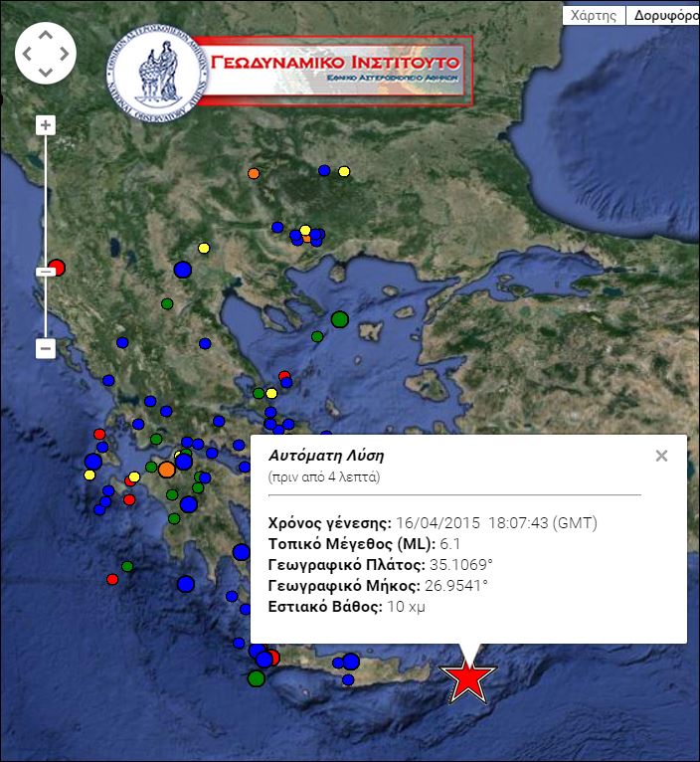Select the yellow marker at top right
The height and width of the screenshot is (762, 700).
344,171
